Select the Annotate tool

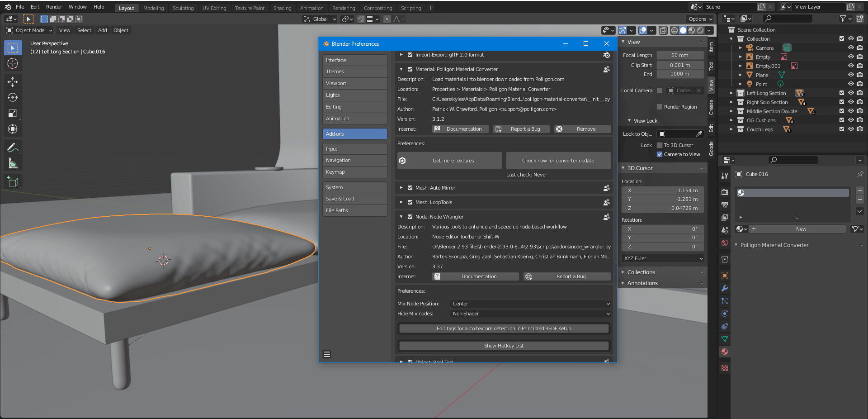click(x=13, y=147)
